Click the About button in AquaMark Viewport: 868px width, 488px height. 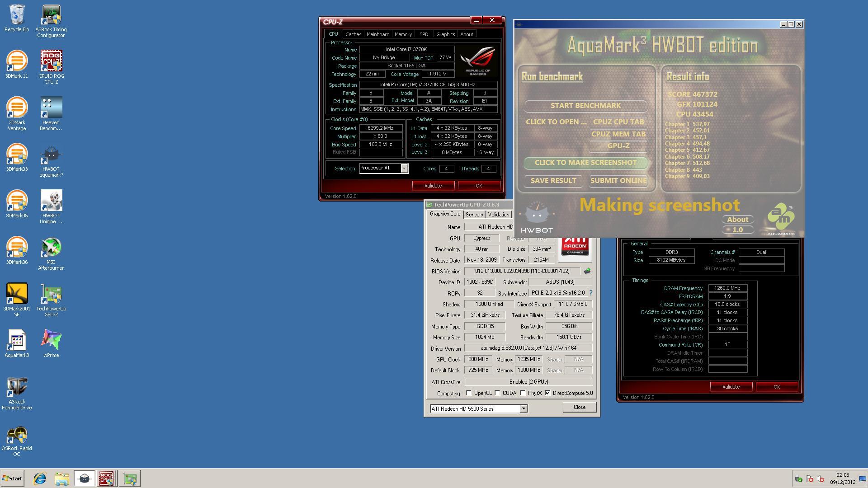(x=738, y=220)
